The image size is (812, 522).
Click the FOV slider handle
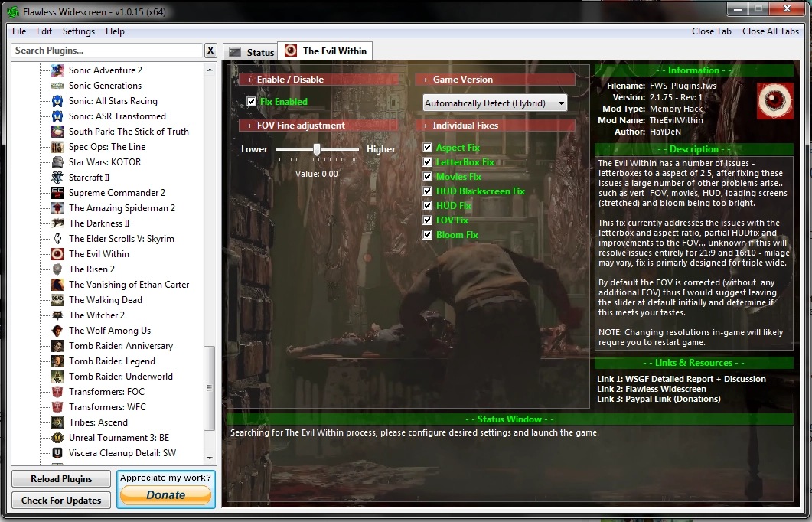coord(316,149)
